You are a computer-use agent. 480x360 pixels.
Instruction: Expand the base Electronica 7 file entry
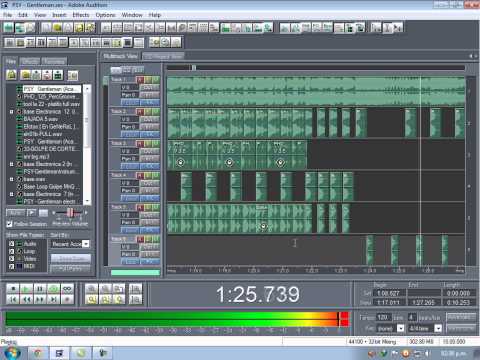pyautogui.click(x=11, y=194)
